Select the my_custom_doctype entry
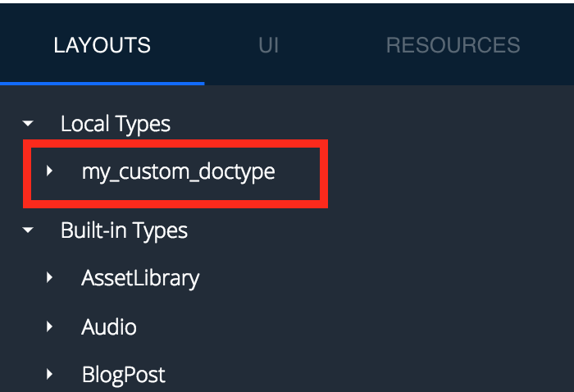Image resolution: width=574 pixels, height=392 pixels. coord(178,172)
